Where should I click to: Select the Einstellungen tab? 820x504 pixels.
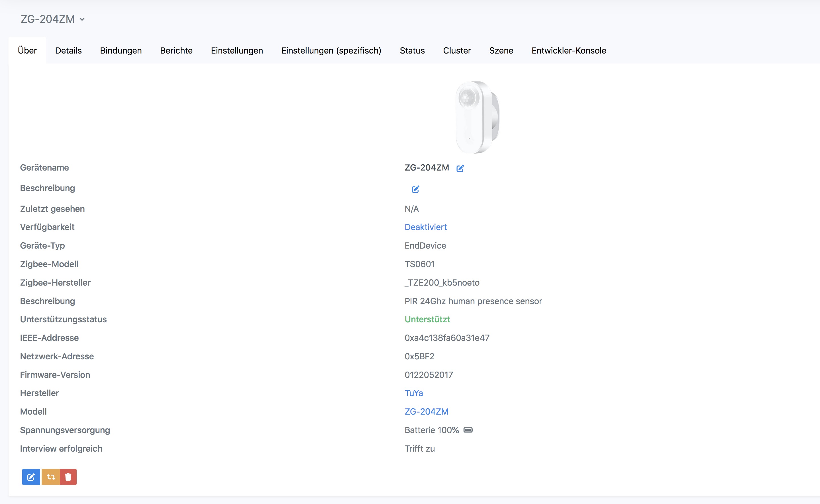pyautogui.click(x=237, y=51)
